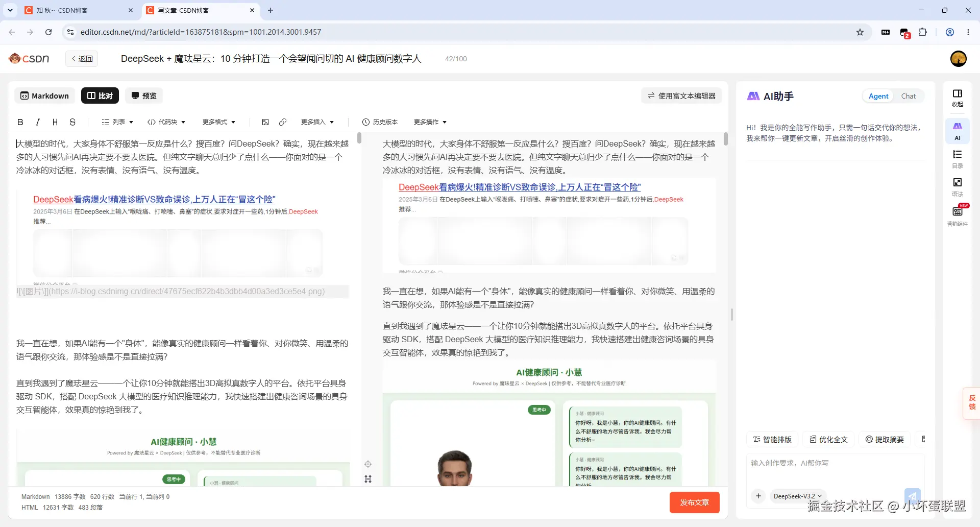Click the article title input field
Viewport: 980px width, 527px height.
tap(272, 59)
